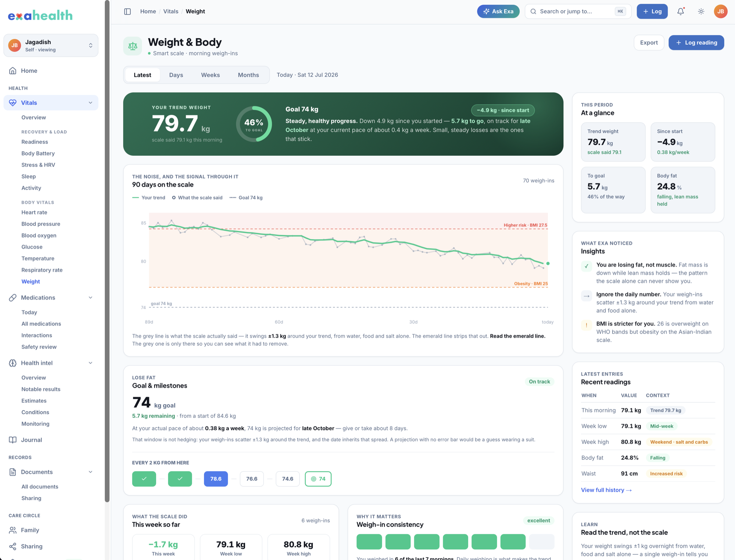Select the Latest tab
The image size is (735, 560).
click(142, 75)
